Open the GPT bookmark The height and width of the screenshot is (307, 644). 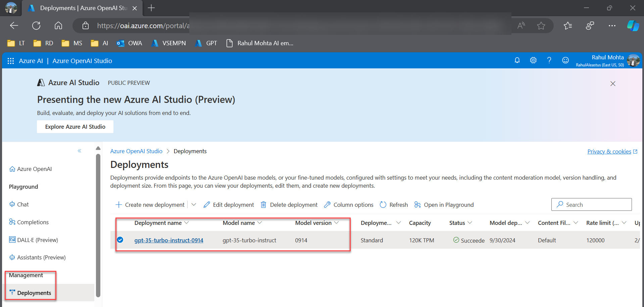[x=206, y=43]
